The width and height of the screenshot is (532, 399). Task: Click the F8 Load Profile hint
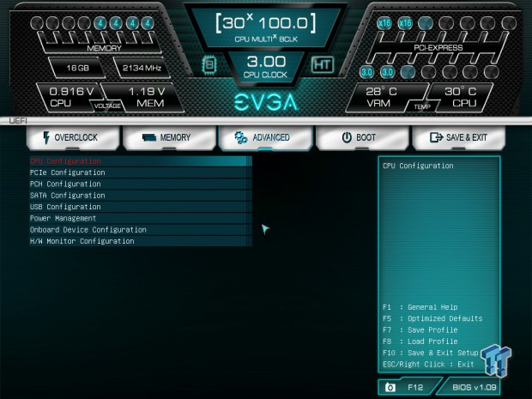click(x=420, y=342)
